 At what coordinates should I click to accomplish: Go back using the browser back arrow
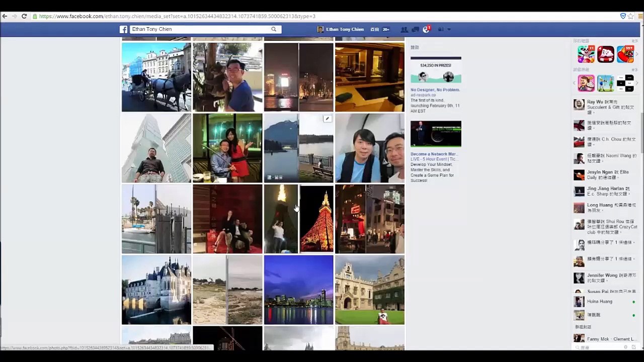[x=5, y=16]
